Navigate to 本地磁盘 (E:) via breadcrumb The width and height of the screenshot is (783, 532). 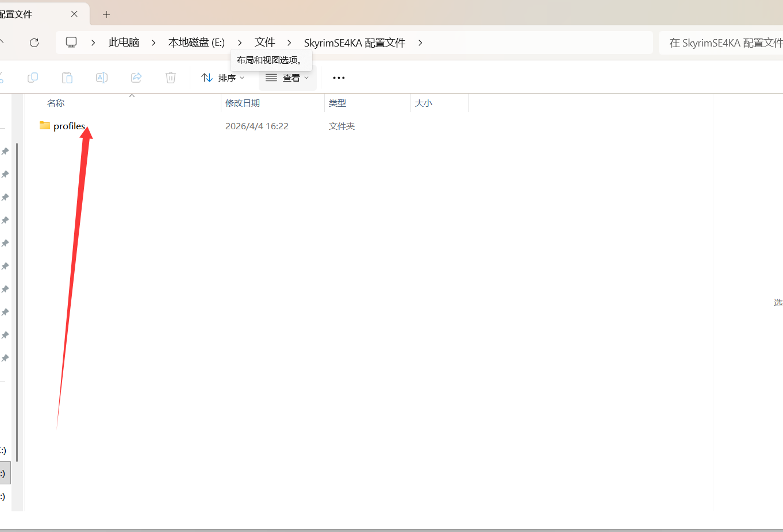pos(196,43)
